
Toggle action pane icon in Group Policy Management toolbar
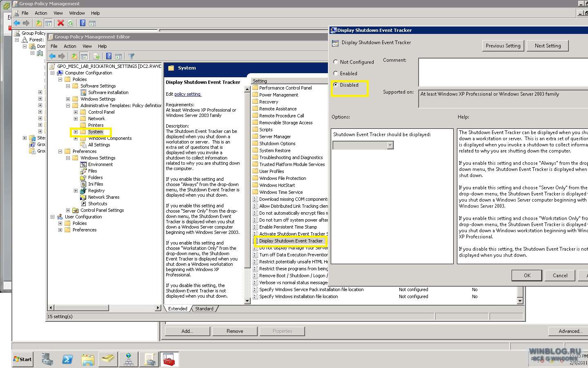pyautogui.click(x=92, y=23)
